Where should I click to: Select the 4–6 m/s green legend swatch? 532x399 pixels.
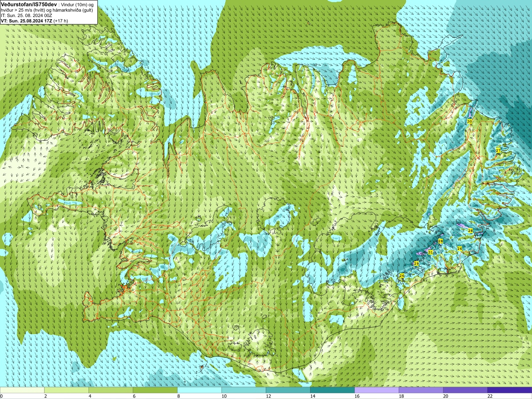point(111,390)
